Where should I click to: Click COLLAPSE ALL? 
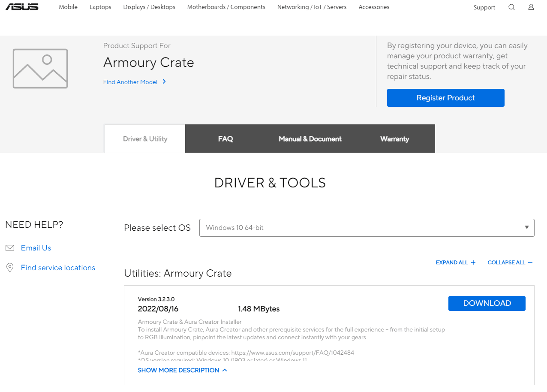[506, 262]
